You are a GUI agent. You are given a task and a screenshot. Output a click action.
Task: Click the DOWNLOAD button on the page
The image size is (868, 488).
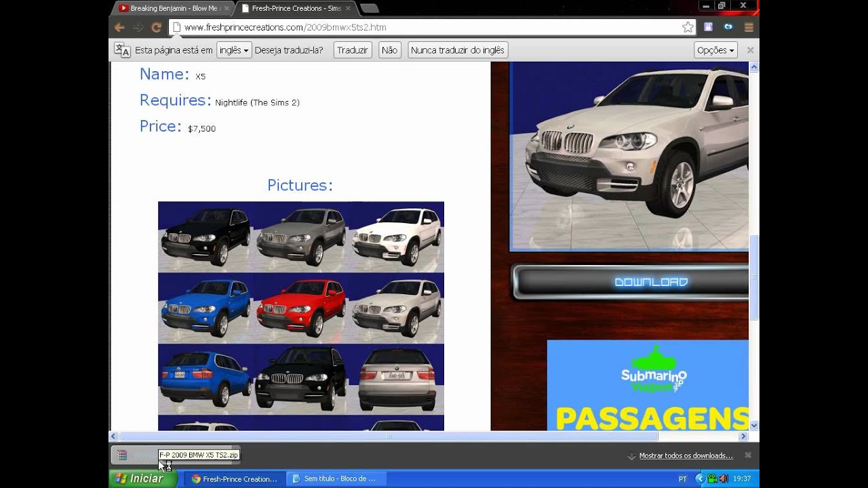[631, 282]
